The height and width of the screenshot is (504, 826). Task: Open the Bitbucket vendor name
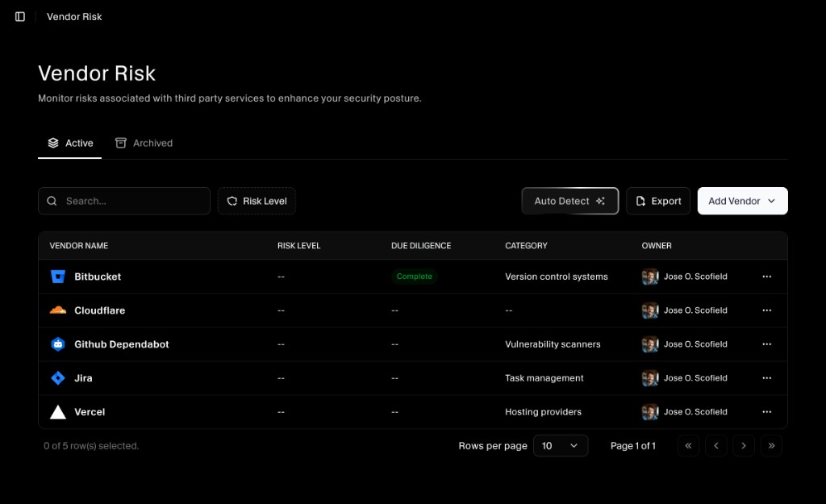(x=98, y=277)
